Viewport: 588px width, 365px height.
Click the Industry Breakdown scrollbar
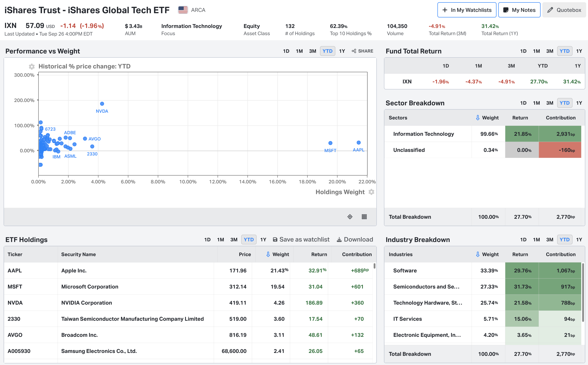(583, 293)
